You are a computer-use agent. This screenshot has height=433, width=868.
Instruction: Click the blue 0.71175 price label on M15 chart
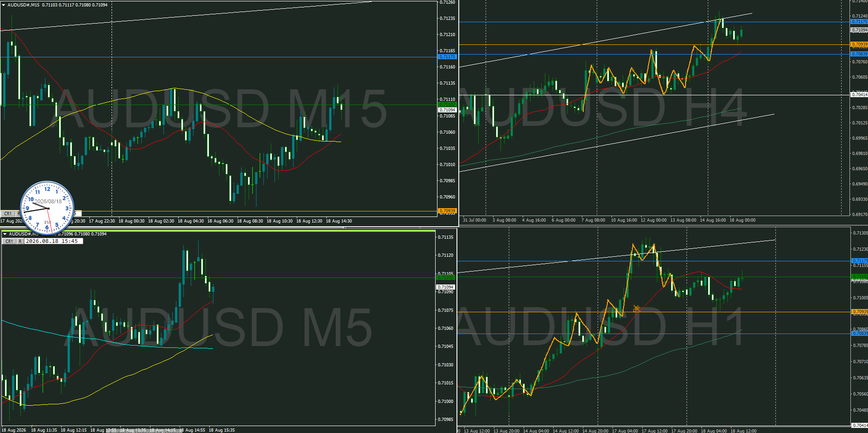coord(447,57)
